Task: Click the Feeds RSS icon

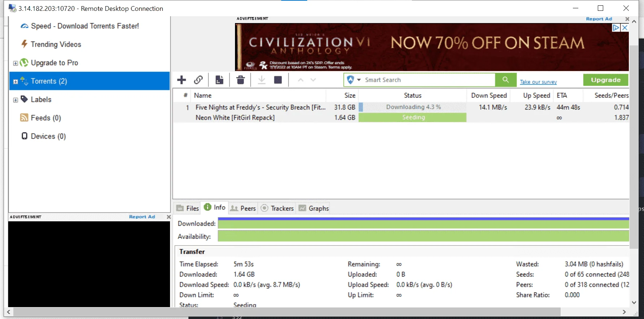Action: (24, 118)
